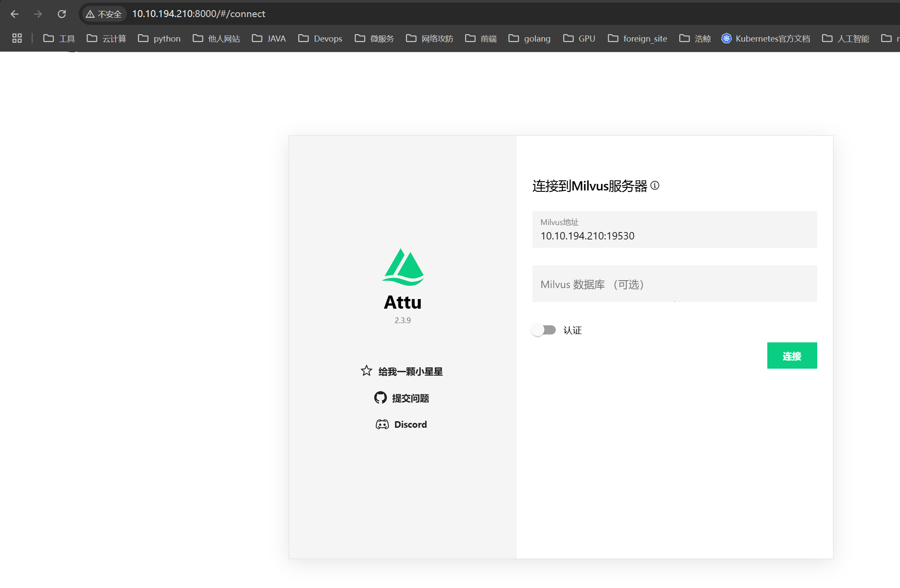Open the 给我一颗小星星 link

[410, 372]
